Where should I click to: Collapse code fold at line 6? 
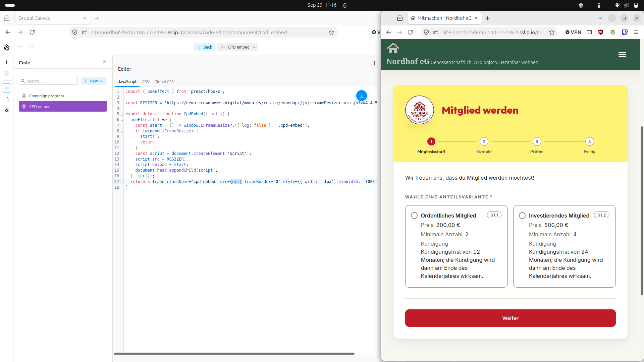pos(122,120)
